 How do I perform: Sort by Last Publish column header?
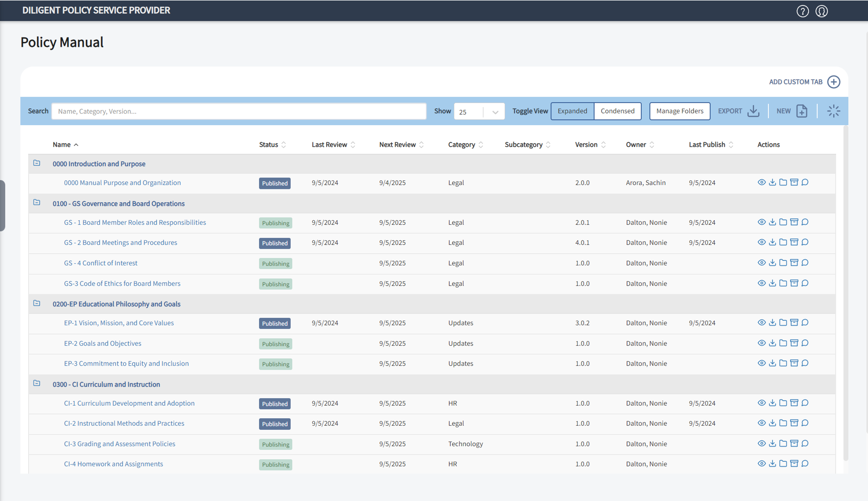click(711, 145)
